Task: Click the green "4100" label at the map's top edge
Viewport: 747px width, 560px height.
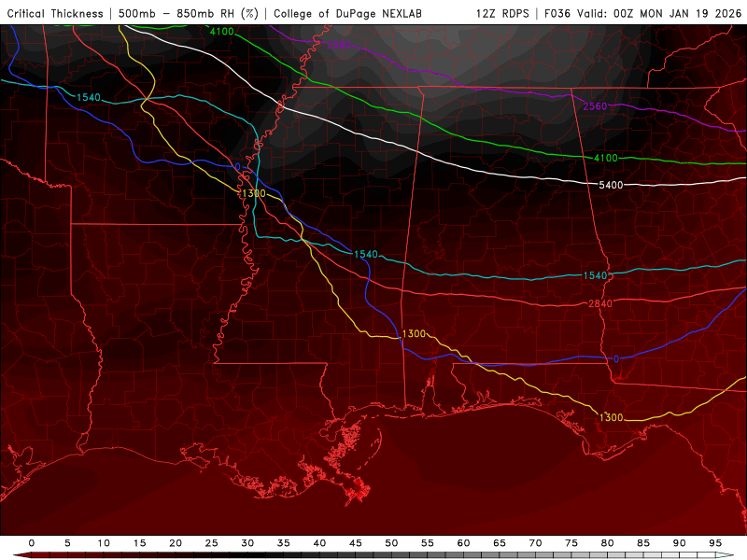Action: [x=221, y=32]
